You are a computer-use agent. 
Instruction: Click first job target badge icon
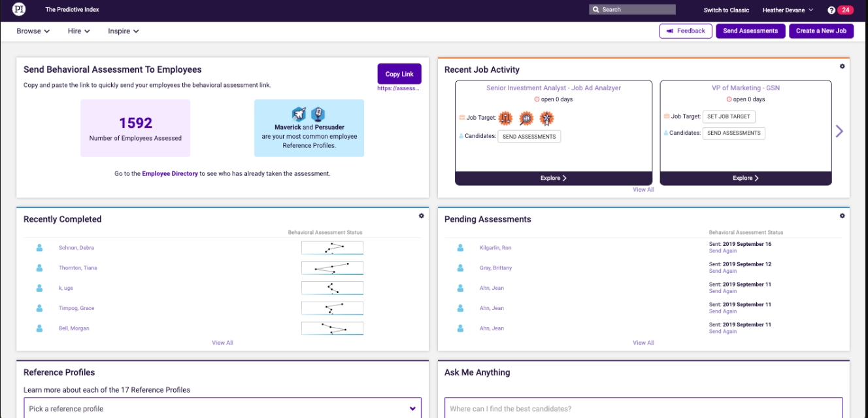505,118
